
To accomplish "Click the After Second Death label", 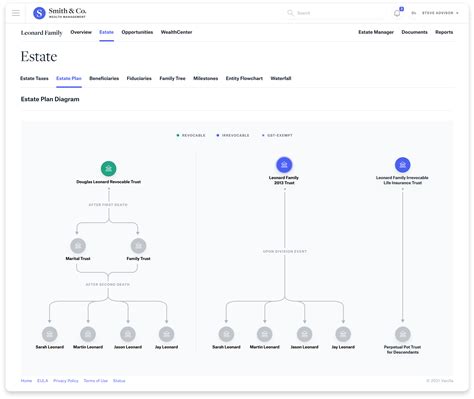I will (x=108, y=284).
